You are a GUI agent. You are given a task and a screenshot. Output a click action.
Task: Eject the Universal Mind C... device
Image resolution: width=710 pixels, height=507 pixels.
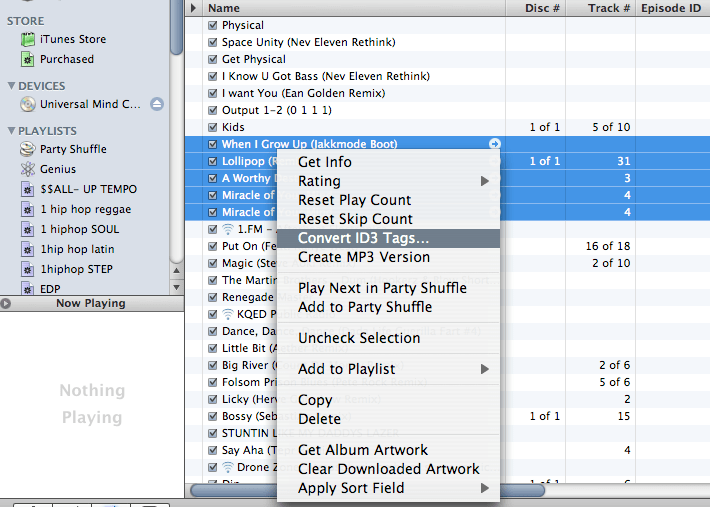click(x=157, y=104)
